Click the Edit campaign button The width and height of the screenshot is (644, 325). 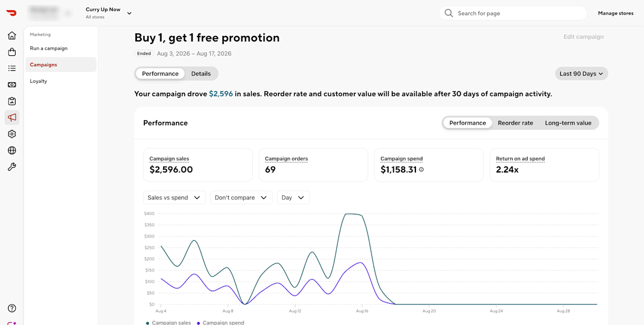(583, 37)
